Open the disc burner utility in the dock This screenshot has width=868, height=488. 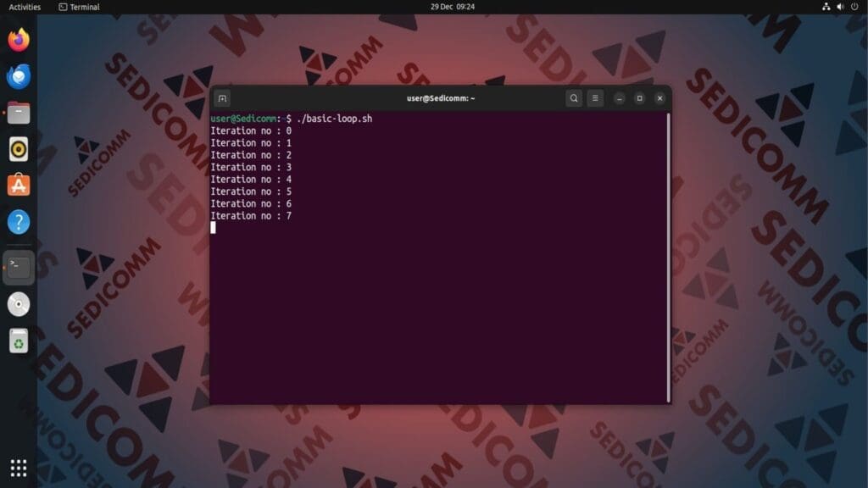[x=18, y=303]
